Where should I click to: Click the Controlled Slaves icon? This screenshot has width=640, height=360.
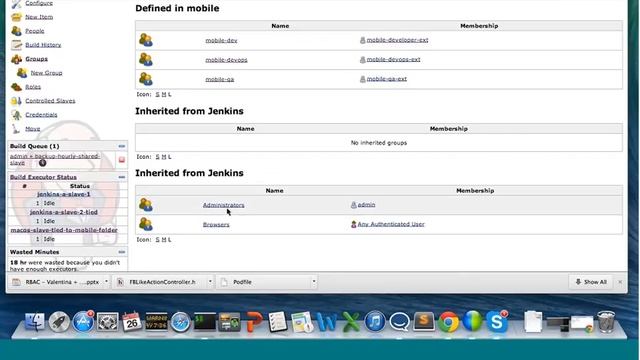click(16, 101)
